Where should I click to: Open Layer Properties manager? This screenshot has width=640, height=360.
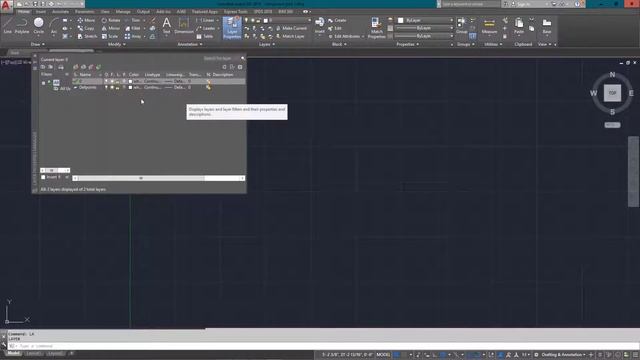click(232, 28)
